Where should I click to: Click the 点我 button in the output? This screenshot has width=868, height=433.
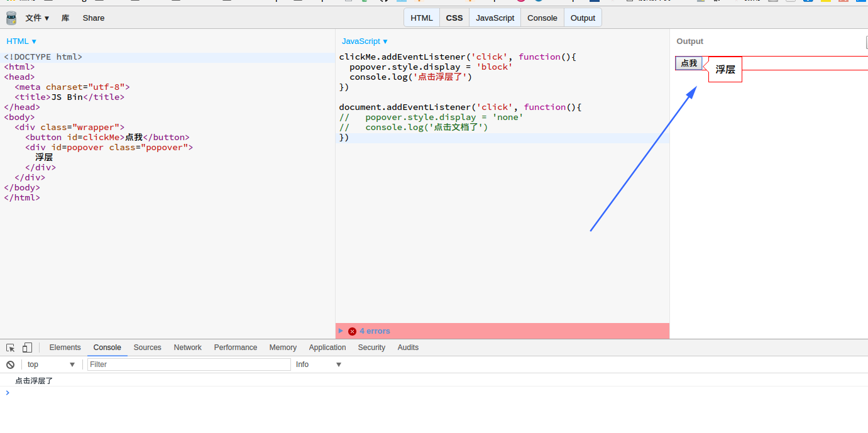[x=689, y=63]
